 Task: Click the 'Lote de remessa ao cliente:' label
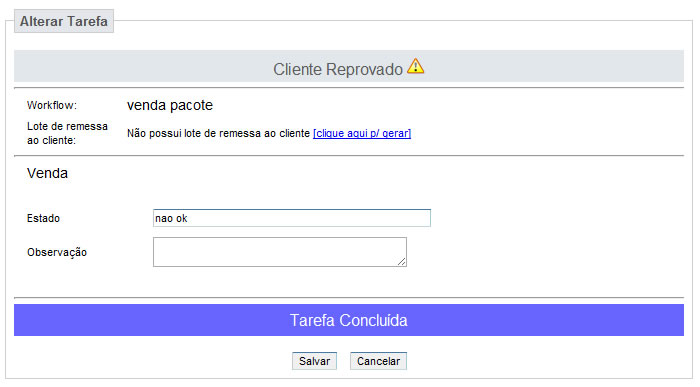coord(67,133)
